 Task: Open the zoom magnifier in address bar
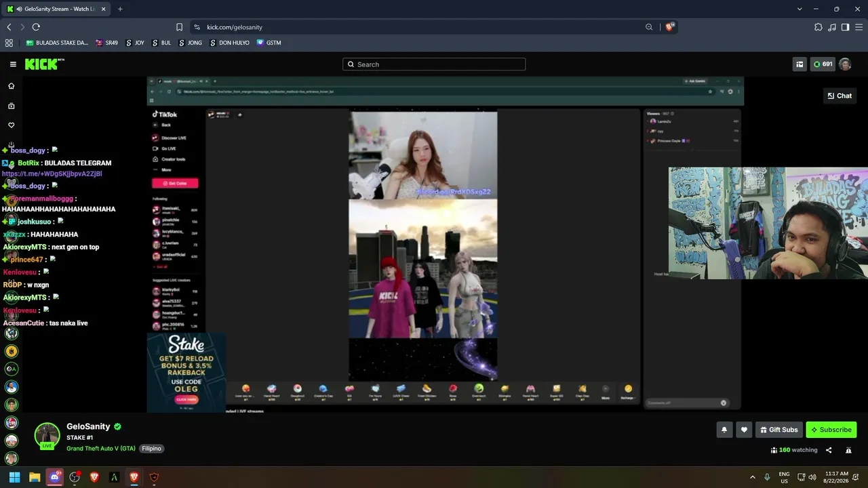click(649, 27)
